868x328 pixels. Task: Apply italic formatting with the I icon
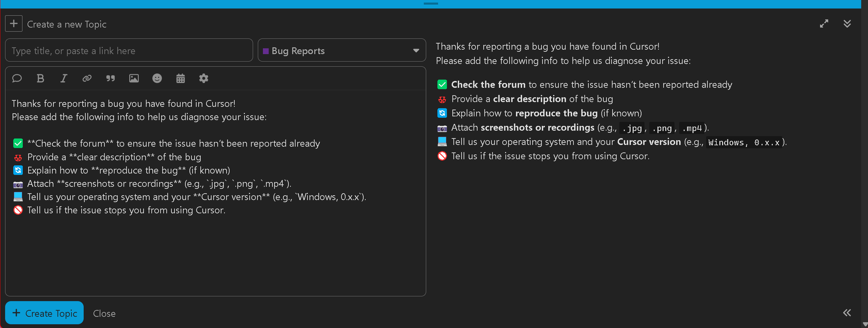pyautogui.click(x=64, y=79)
